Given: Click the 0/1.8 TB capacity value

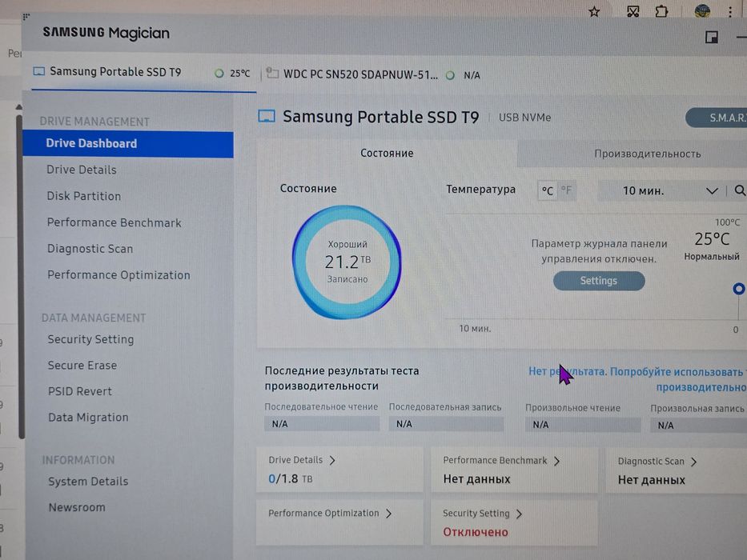Looking at the screenshot, I should pyautogui.click(x=291, y=479).
